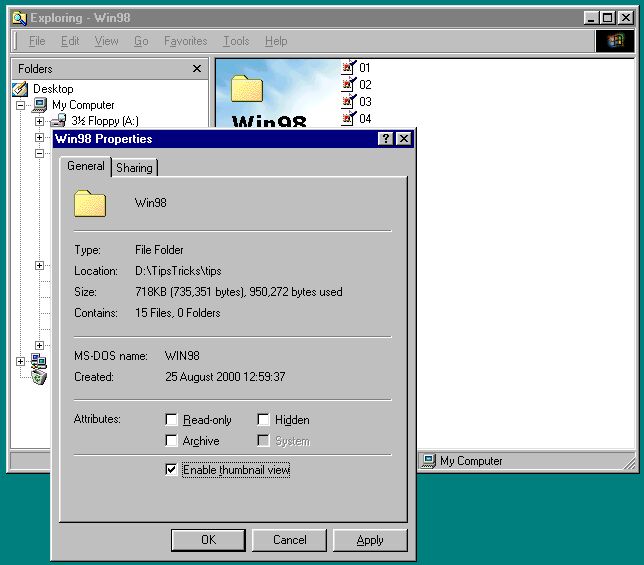Click the Win98 folder thumbnail in Explorer pane
This screenshot has height=565, width=644.
pyautogui.click(x=247, y=88)
